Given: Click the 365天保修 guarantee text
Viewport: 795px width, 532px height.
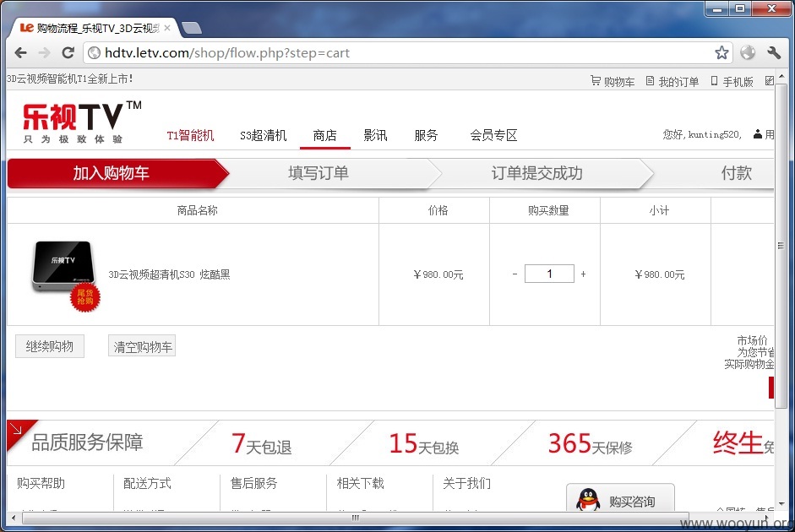Looking at the screenshot, I should pos(591,444).
